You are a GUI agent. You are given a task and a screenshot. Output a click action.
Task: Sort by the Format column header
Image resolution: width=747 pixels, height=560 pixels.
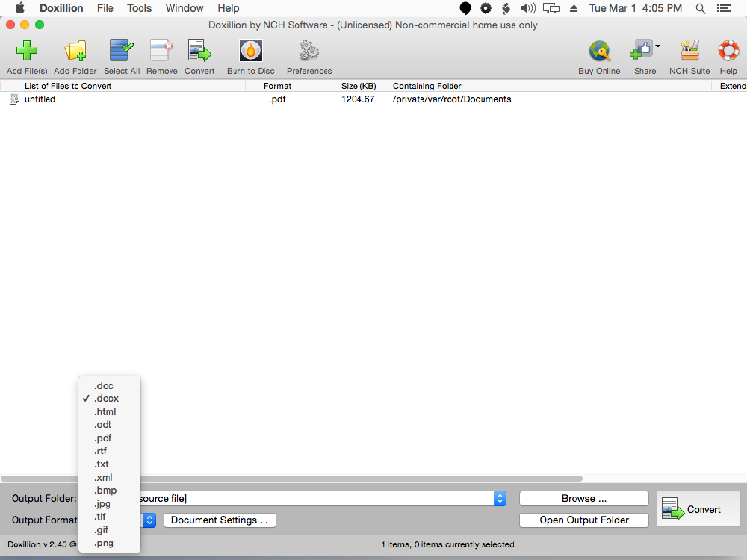pyautogui.click(x=278, y=86)
